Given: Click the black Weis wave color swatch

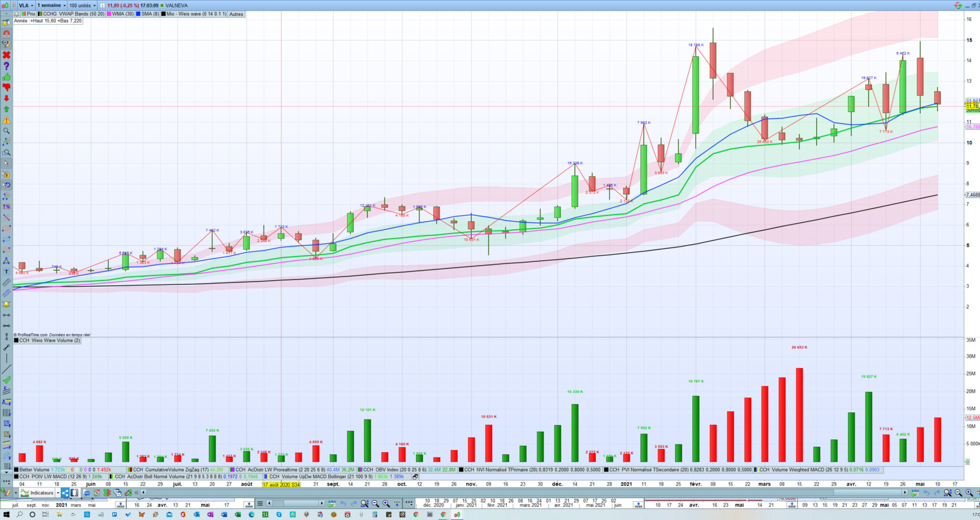Looking at the screenshot, I should (163, 14).
